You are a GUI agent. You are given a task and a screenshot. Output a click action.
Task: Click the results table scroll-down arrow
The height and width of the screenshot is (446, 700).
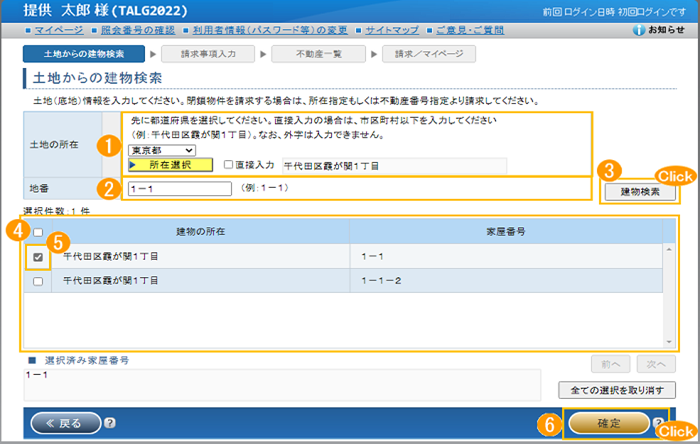(x=667, y=339)
